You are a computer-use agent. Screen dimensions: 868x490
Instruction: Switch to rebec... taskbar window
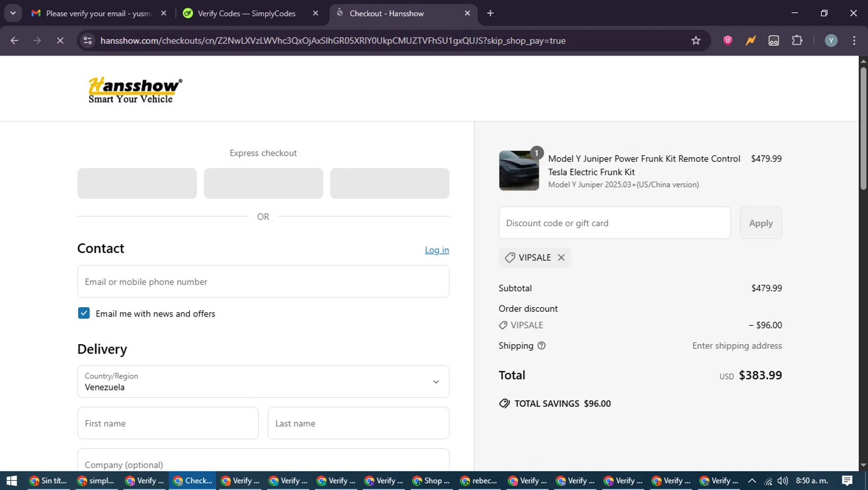tap(479, 481)
